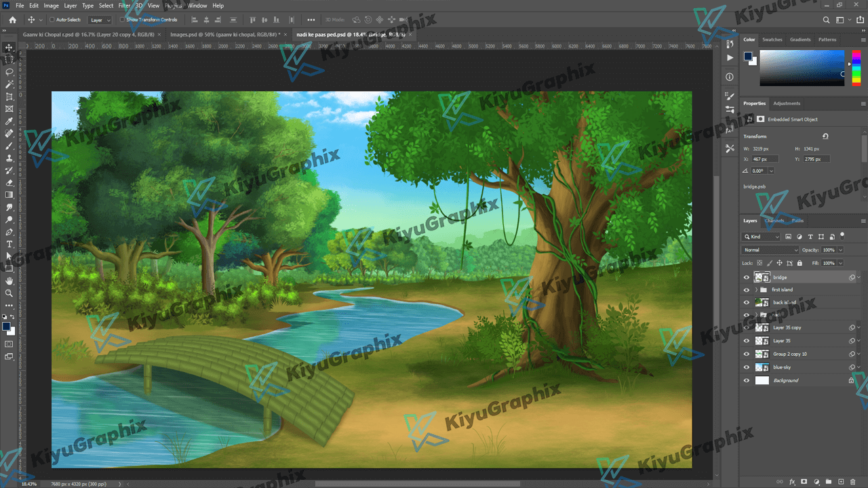Activate the Horizontal Type tool
The image size is (868, 488).
click(x=9, y=244)
